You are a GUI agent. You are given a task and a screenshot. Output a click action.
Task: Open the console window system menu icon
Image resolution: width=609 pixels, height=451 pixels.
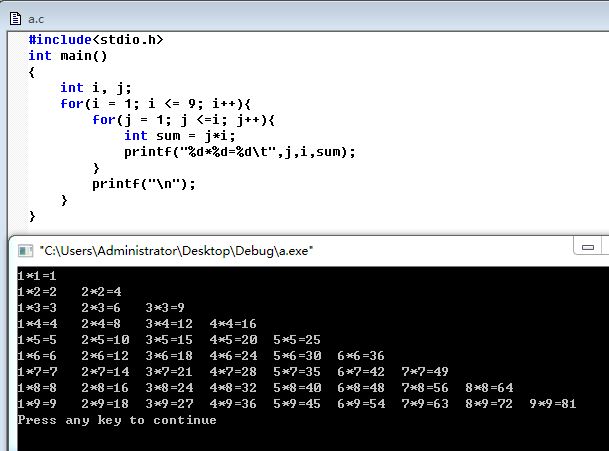(24, 250)
